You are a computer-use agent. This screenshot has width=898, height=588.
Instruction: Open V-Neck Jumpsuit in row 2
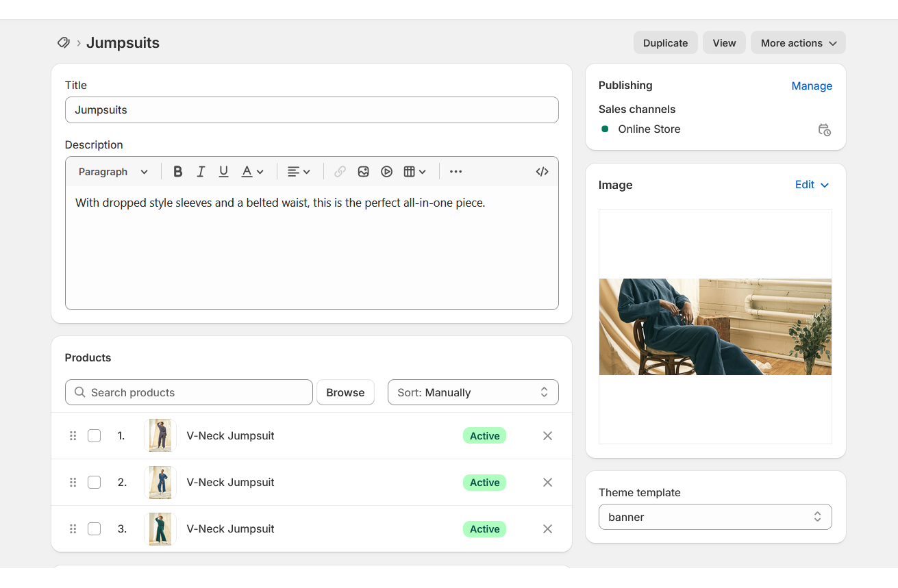(x=230, y=483)
